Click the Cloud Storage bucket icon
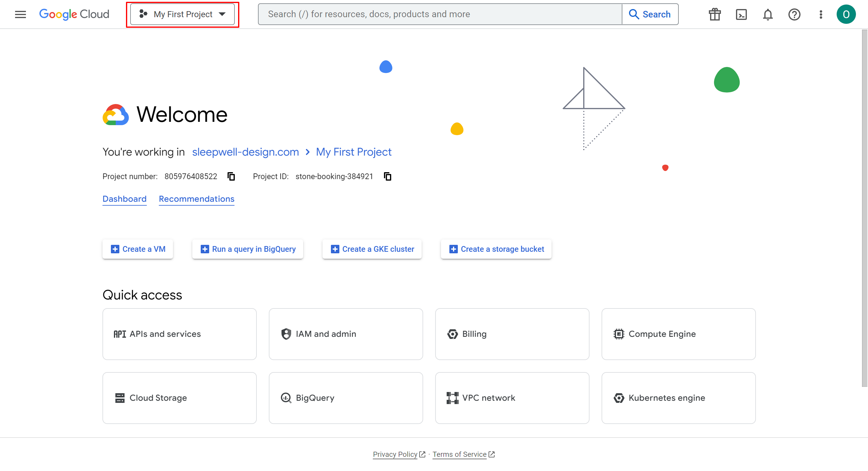868x471 pixels. click(x=120, y=398)
